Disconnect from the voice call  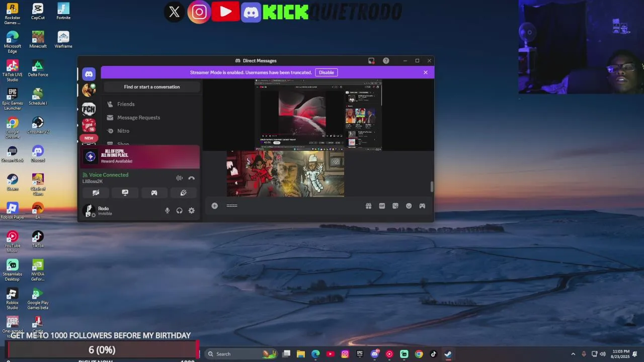(x=191, y=178)
